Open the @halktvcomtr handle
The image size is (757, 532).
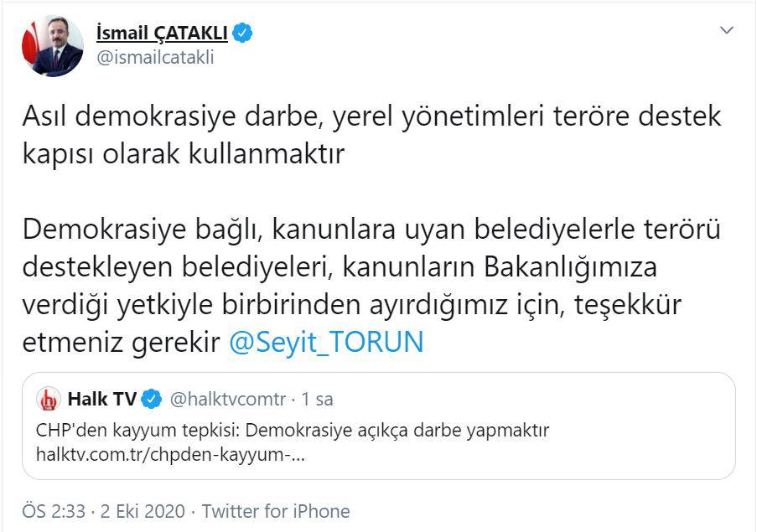pos(228,400)
